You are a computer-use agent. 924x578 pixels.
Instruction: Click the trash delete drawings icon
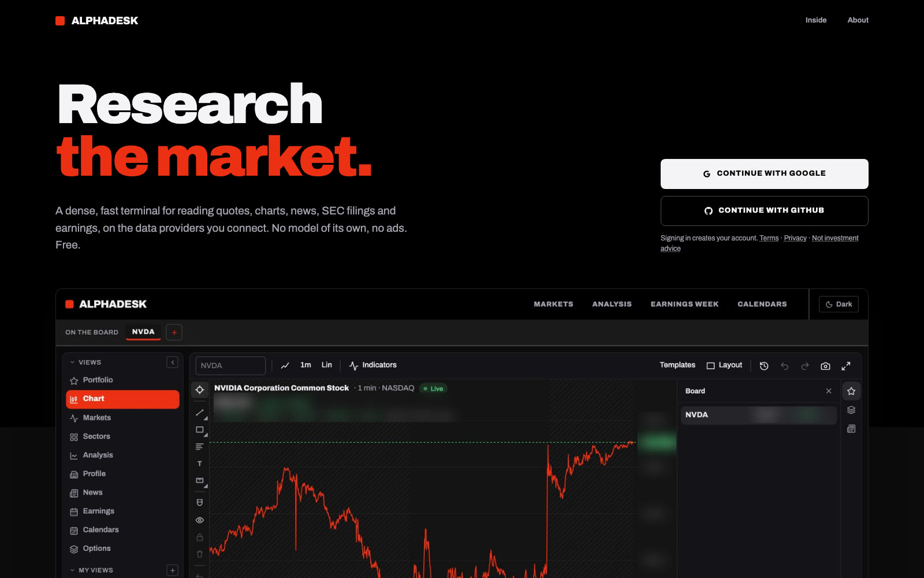[200, 554]
